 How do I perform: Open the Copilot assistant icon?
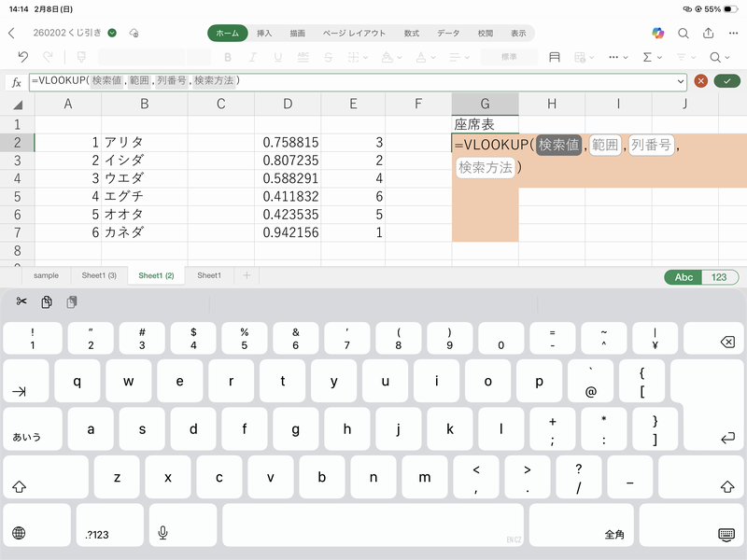click(658, 33)
